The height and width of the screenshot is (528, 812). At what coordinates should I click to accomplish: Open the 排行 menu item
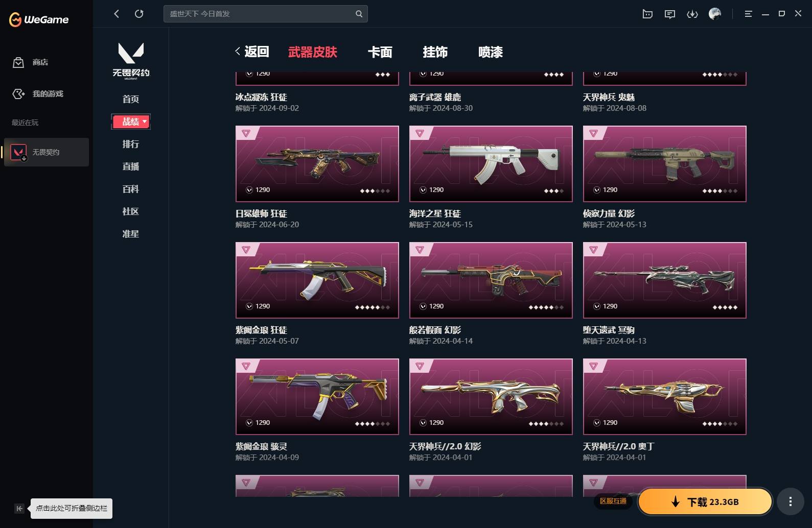tap(131, 144)
